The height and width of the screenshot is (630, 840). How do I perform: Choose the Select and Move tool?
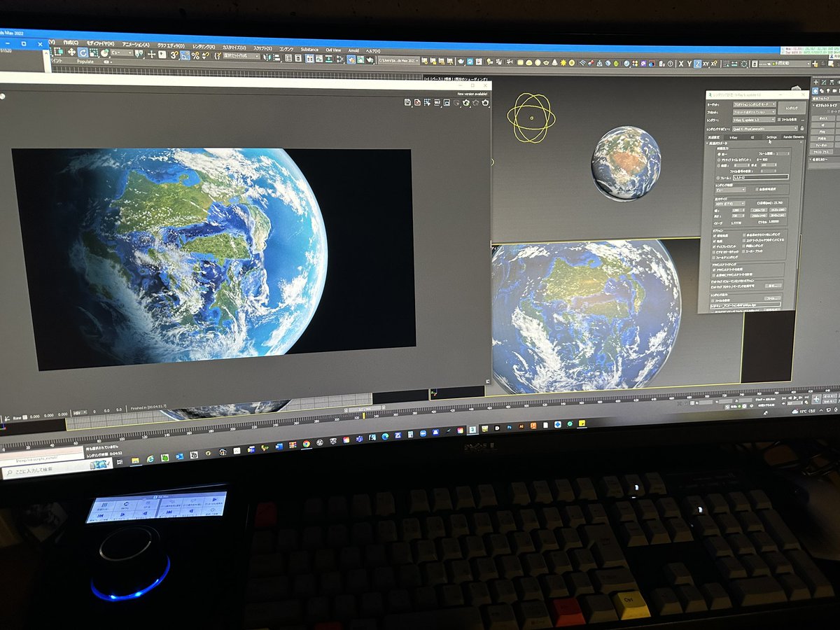tap(71, 52)
